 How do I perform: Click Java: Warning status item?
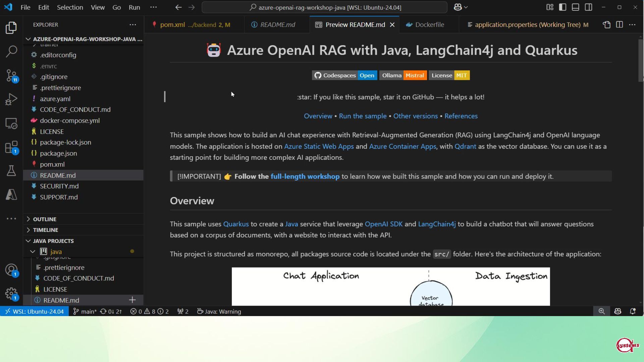point(219,311)
